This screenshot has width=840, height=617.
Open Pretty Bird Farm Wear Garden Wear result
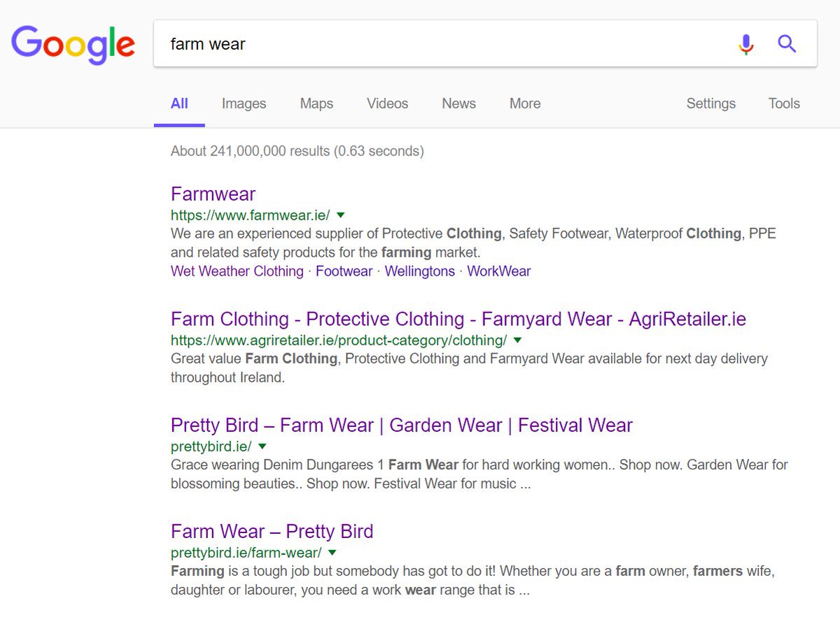[402, 425]
